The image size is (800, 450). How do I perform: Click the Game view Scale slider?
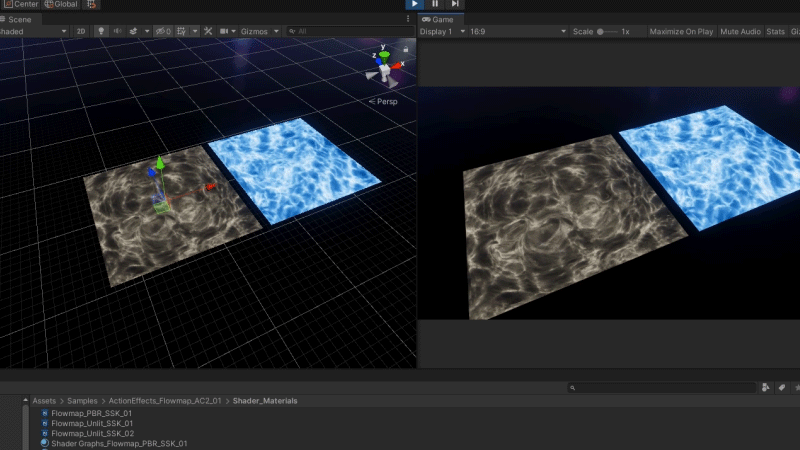(x=606, y=31)
